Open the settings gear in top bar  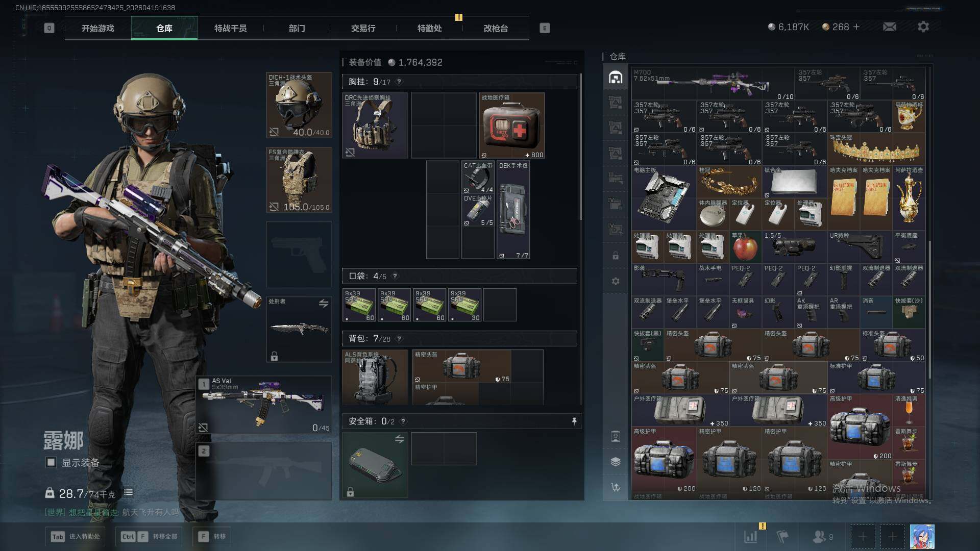pyautogui.click(x=923, y=27)
